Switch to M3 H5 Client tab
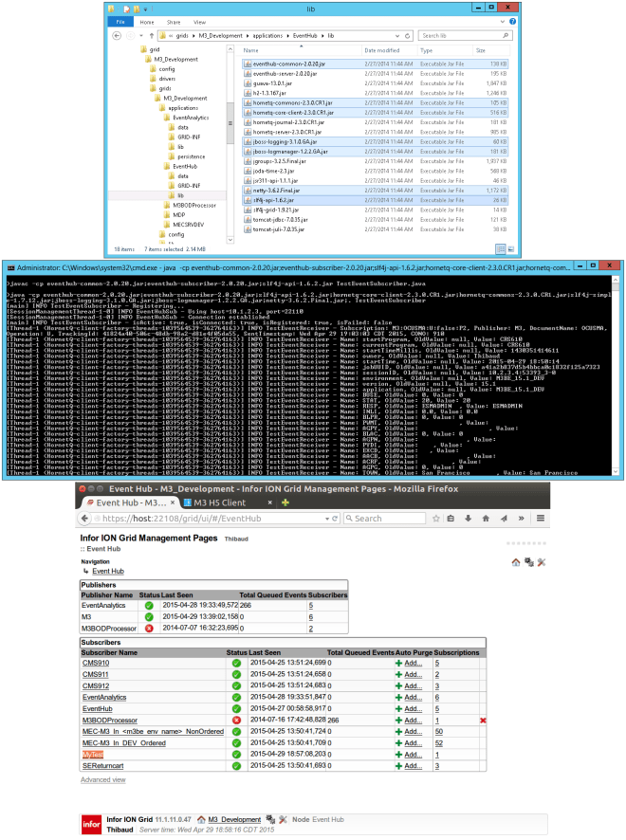This screenshot has height=840, width=626. 220,502
